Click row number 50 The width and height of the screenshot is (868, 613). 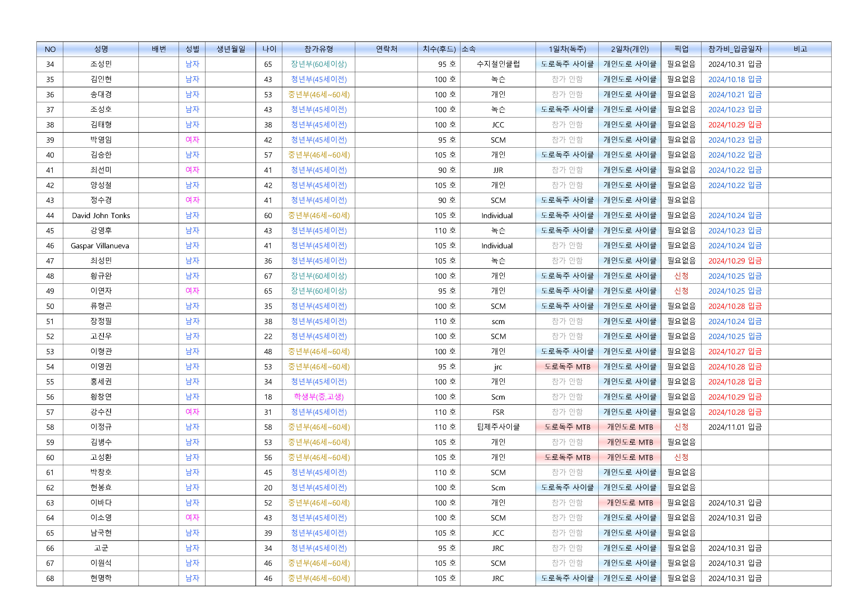[x=50, y=306]
